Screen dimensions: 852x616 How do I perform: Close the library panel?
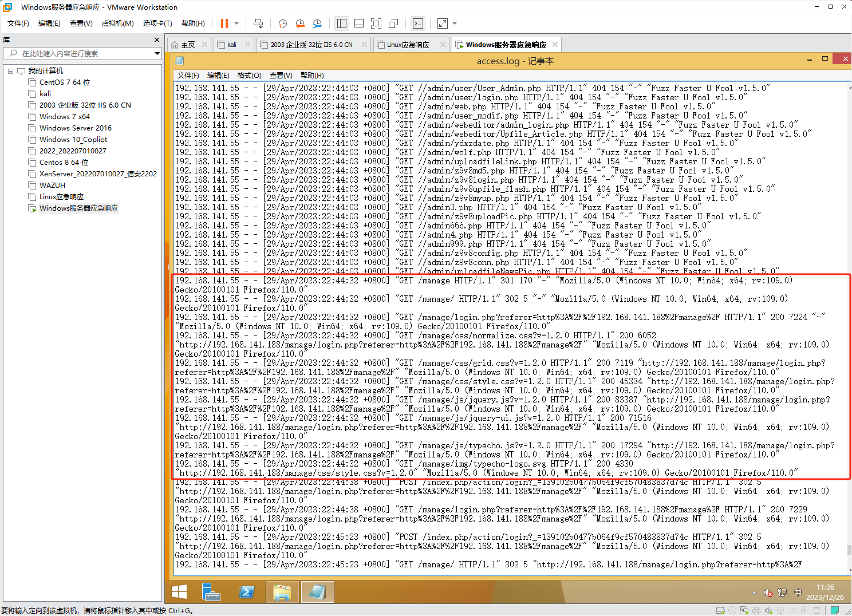[157, 40]
